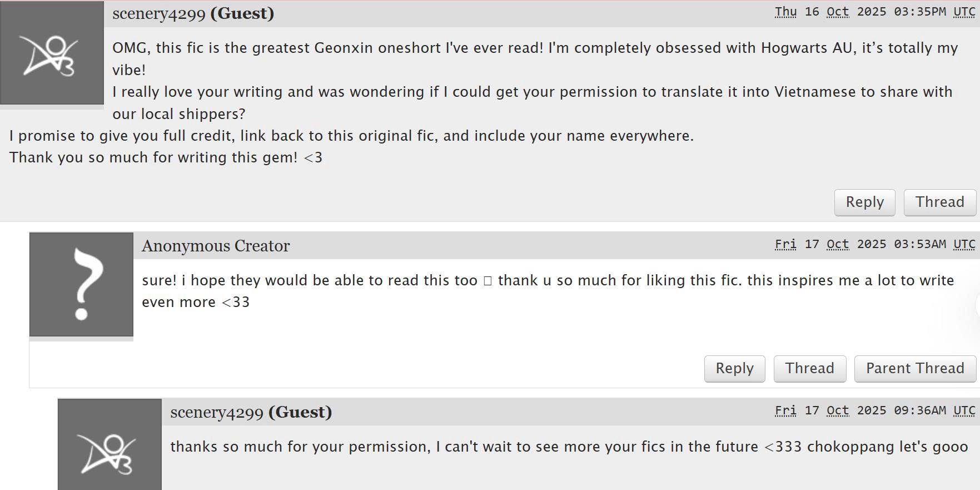Reply to Anonymous Creator's comment

click(x=734, y=368)
